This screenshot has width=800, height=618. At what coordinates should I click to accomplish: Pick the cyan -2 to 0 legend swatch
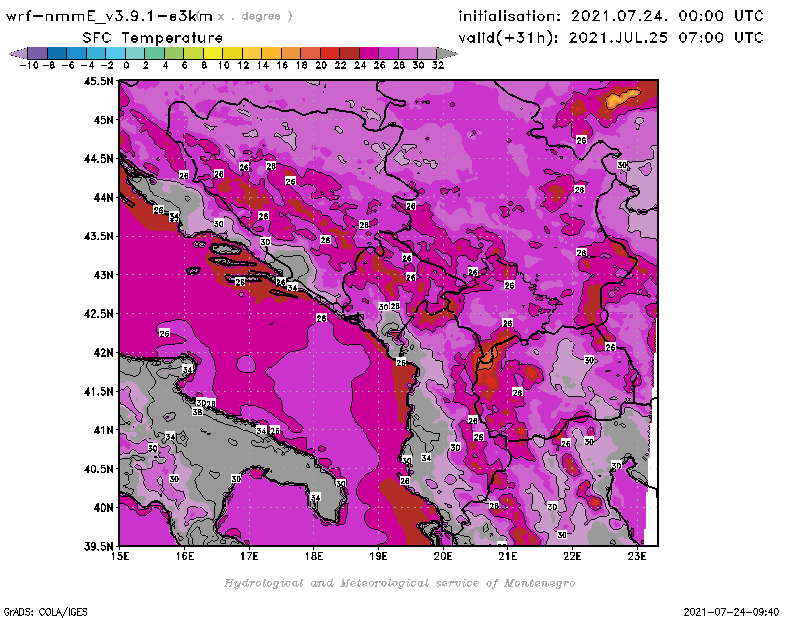click(115, 54)
